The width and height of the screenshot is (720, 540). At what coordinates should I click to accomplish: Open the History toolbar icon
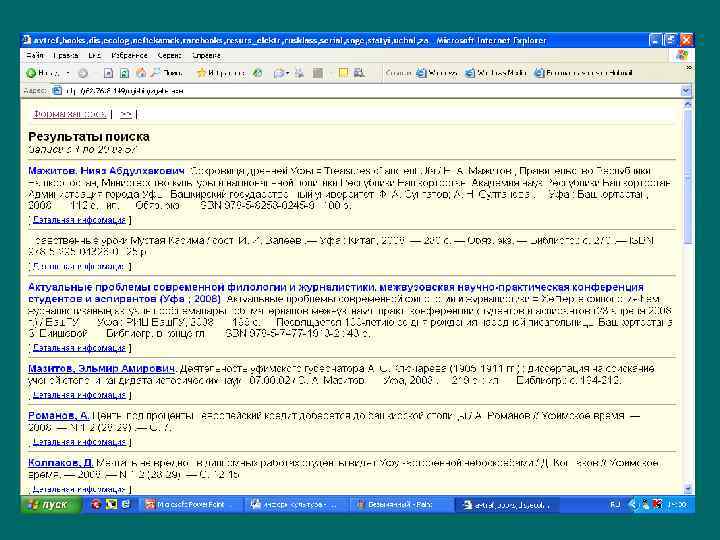[x=258, y=73]
